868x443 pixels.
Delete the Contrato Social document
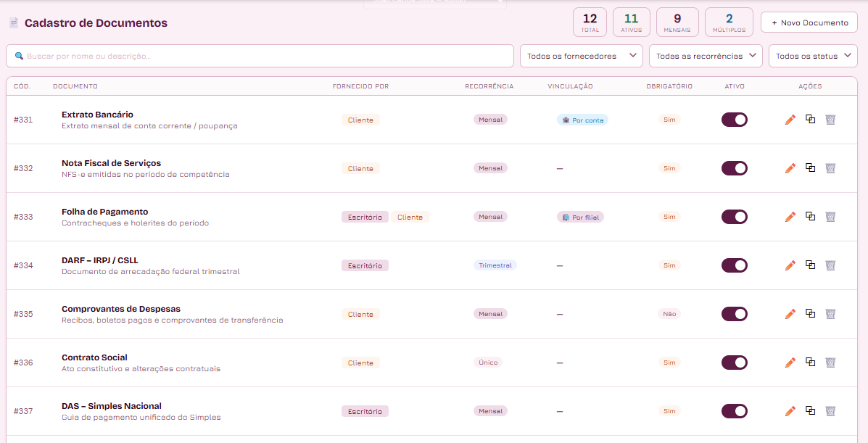click(x=830, y=362)
